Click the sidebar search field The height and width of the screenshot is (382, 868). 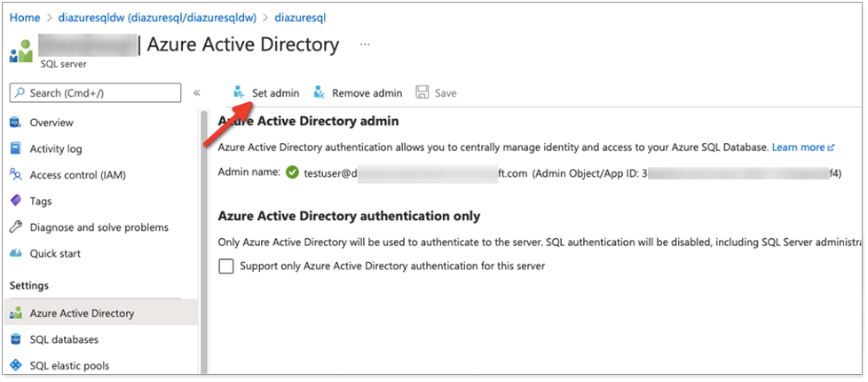click(96, 92)
